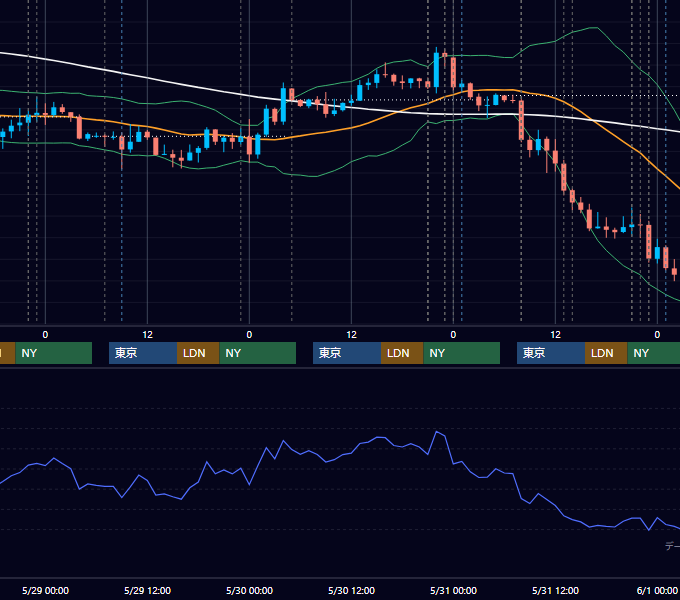Click the hour label 0 above 5/29 00:00

click(46, 335)
